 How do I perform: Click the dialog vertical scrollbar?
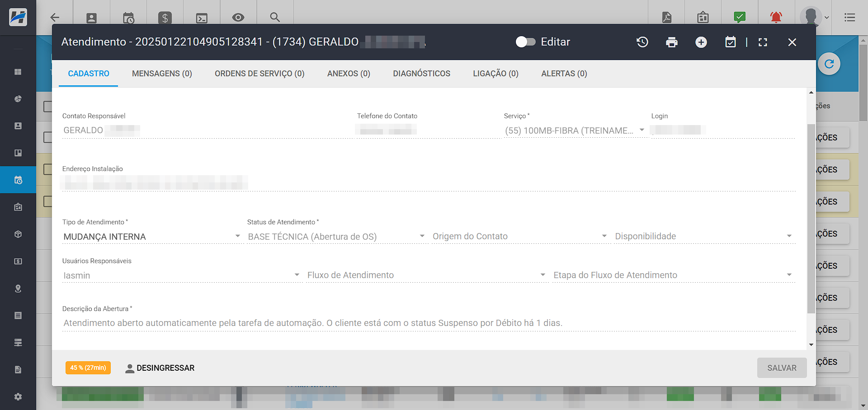click(811, 219)
